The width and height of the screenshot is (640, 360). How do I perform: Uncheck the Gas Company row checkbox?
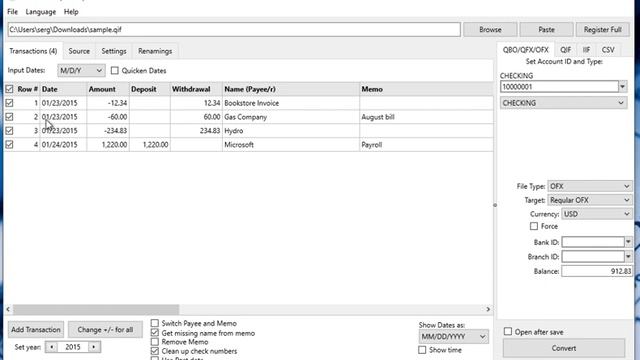point(9,117)
